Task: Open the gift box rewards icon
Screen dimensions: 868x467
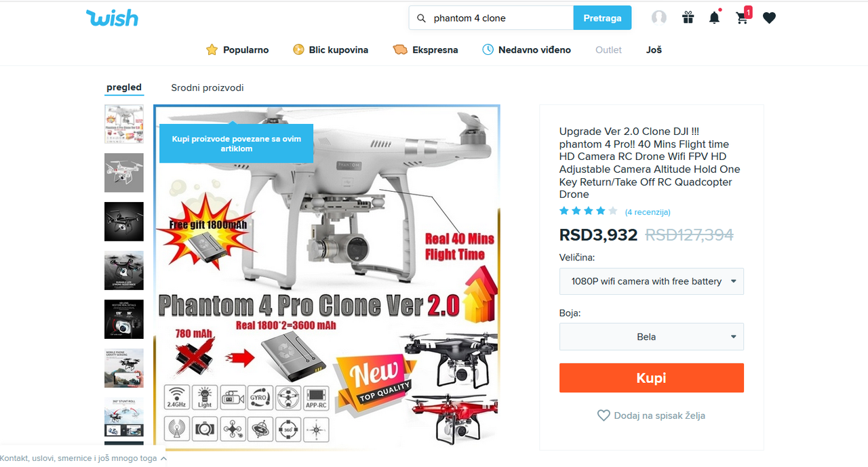Action: [688, 18]
